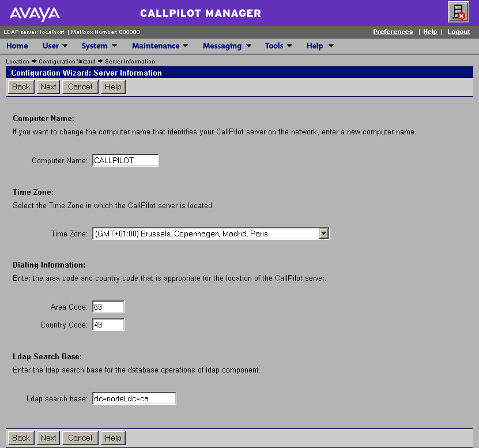Expand Help menu dropdown arrow
This screenshot has width=479, height=448.
[x=331, y=46]
